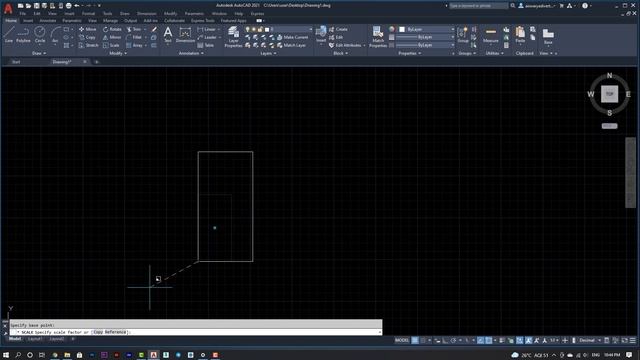Toggle the layer lock padlock icon
Screen dimensions: 640x360
click(x=260, y=29)
